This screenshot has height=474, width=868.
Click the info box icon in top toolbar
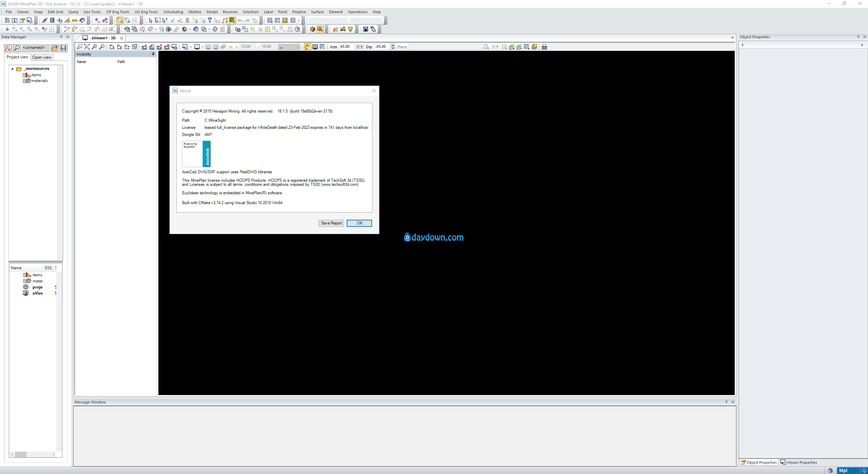click(15, 20)
